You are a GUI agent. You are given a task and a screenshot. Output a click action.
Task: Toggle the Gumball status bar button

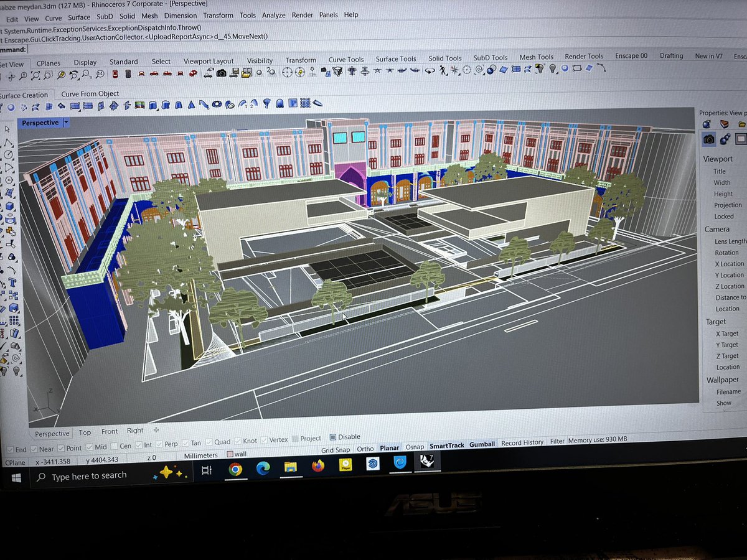482,444
